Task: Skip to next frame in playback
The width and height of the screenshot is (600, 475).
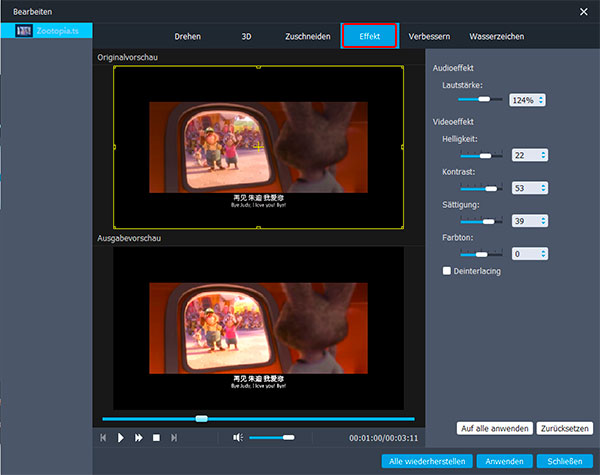Action: (174, 437)
